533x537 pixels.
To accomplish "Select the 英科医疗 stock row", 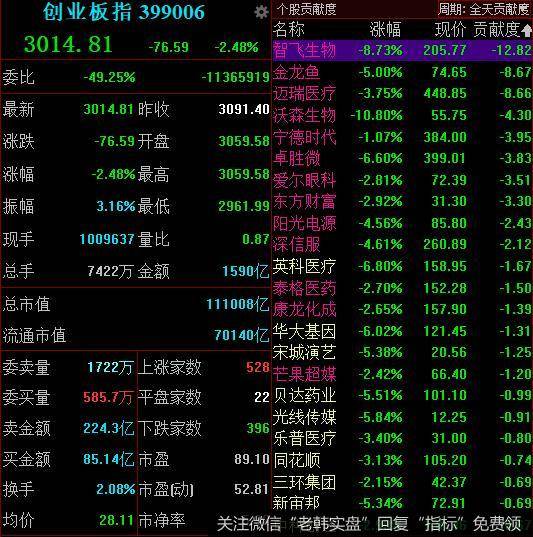I will point(402,266).
